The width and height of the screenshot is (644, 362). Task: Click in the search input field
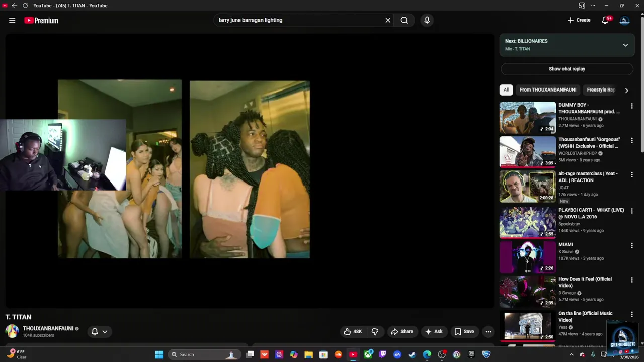[299, 20]
